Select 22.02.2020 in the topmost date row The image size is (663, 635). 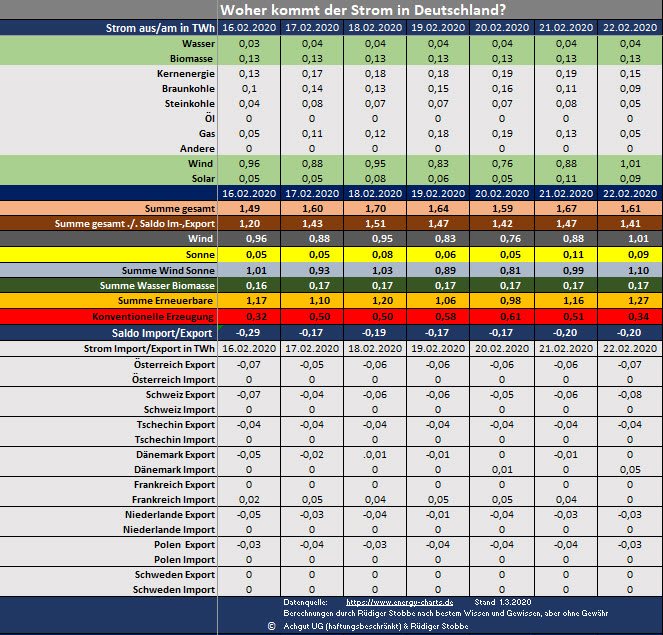click(x=632, y=28)
